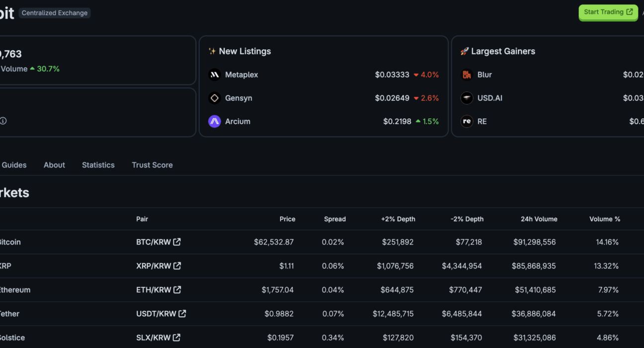Open the SLX/KRW external link icon

[176, 338]
